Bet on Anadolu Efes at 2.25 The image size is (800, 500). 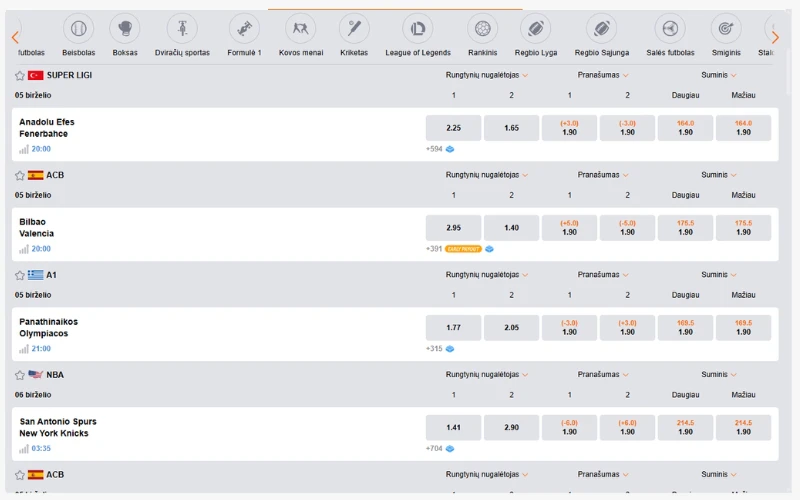[x=454, y=128]
